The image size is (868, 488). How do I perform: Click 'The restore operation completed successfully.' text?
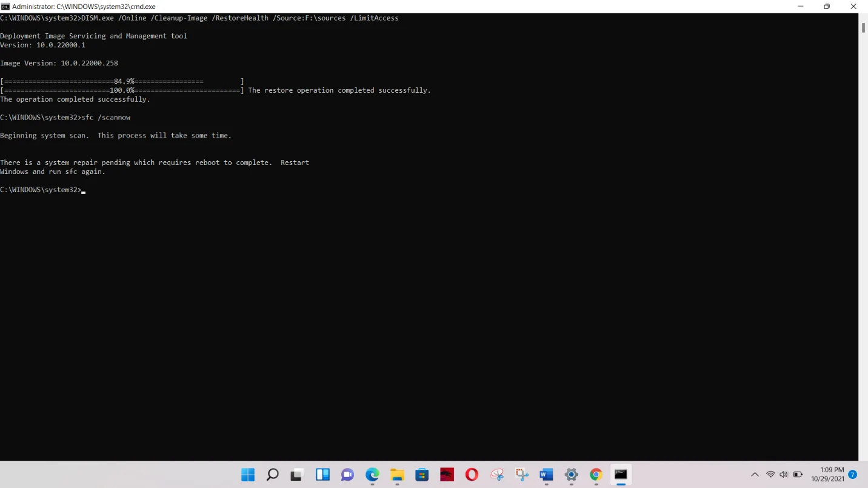coord(339,90)
